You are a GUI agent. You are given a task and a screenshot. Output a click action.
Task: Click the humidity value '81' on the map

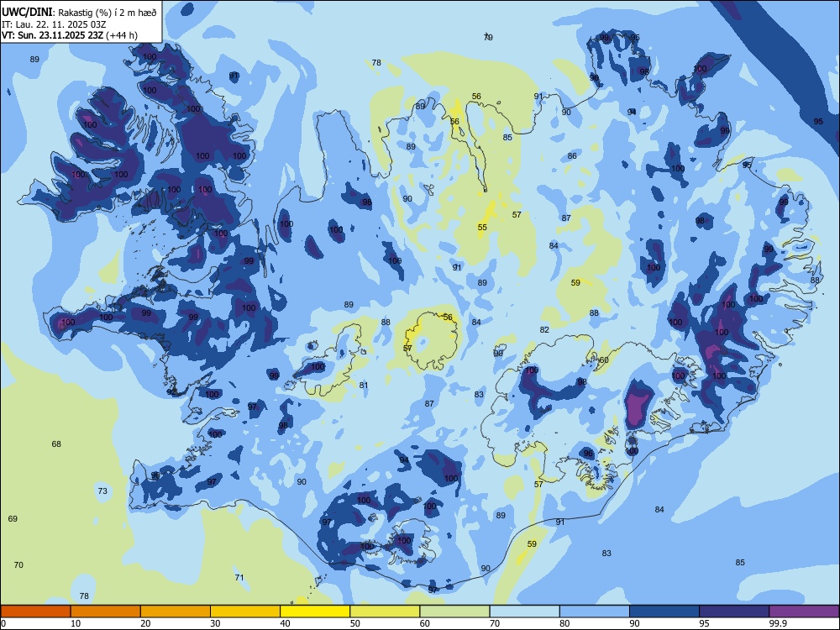(x=364, y=386)
